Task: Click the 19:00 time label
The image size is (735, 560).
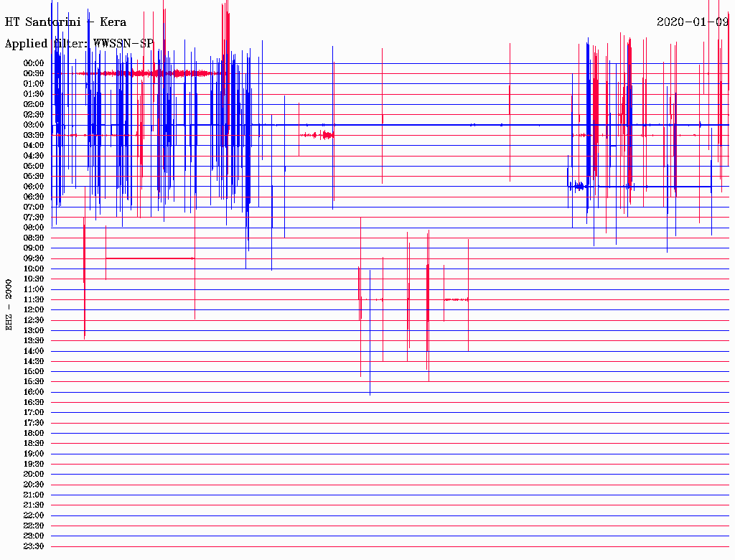Action: click(x=34, y=454)
